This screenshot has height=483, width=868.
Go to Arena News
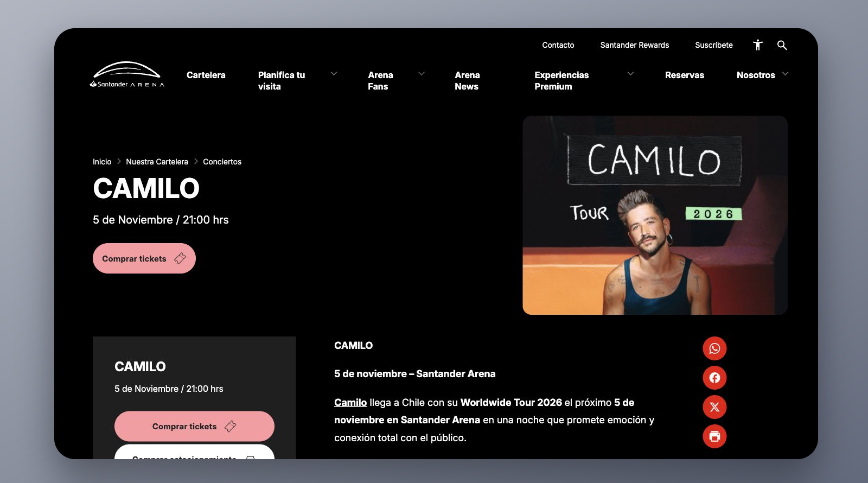(x=467, y=80)
